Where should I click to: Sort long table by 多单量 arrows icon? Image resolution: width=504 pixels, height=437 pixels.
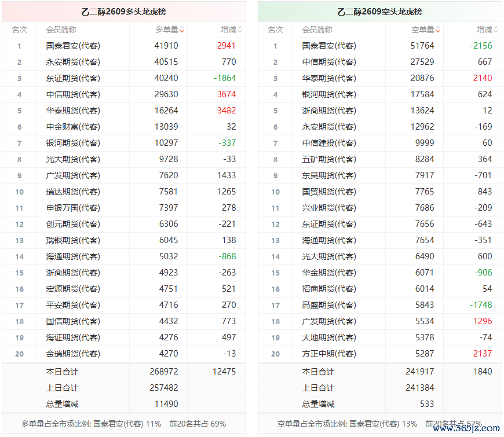click(x=182, y=30)
